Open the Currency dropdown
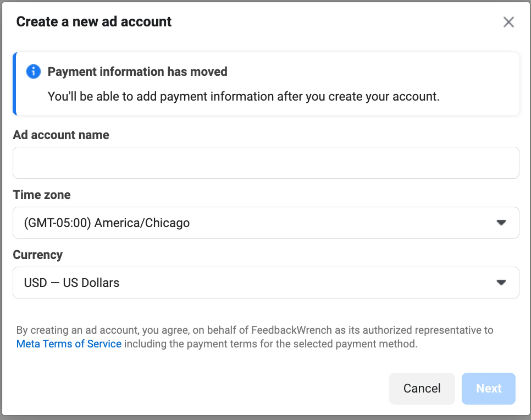Screen dimensions: 531x420 266,283
